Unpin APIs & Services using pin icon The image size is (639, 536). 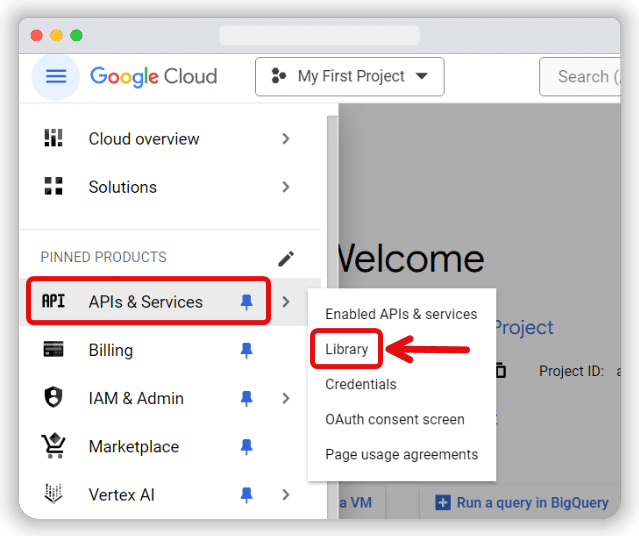[247, 302]
